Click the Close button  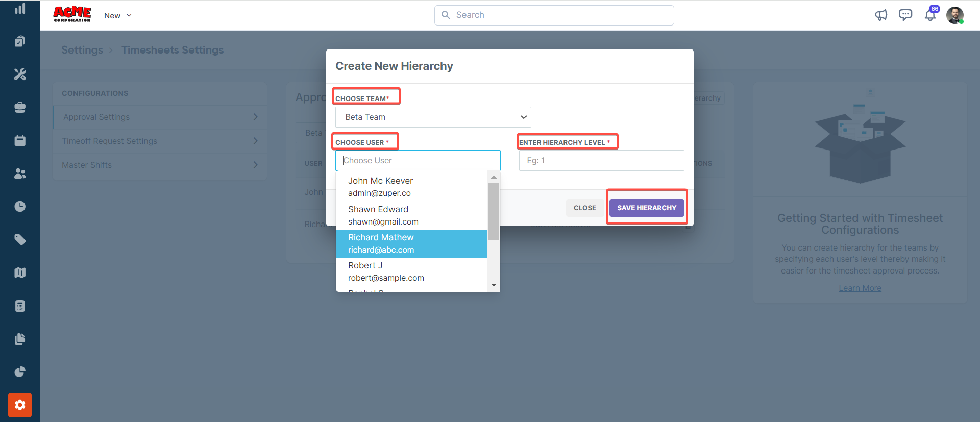pyautogui.click(x=584, y=208)
